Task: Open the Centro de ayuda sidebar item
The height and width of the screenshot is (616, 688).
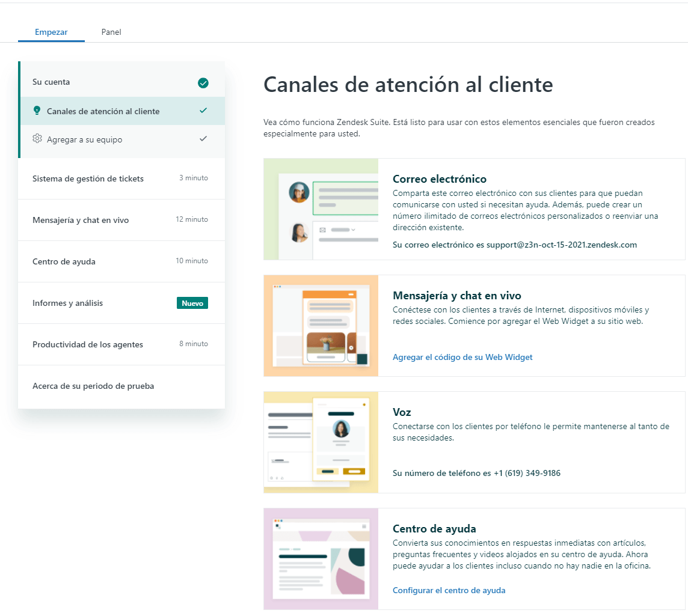Action: [x=66, y=261]
